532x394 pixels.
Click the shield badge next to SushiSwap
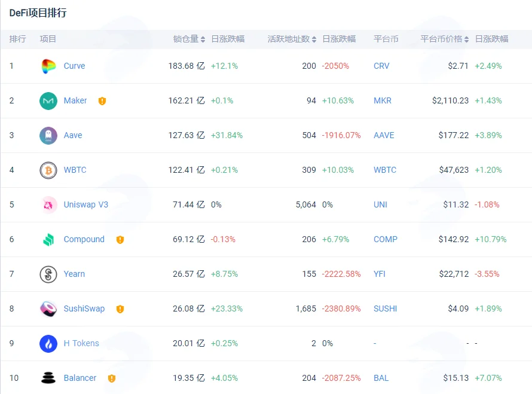[120, 309]
